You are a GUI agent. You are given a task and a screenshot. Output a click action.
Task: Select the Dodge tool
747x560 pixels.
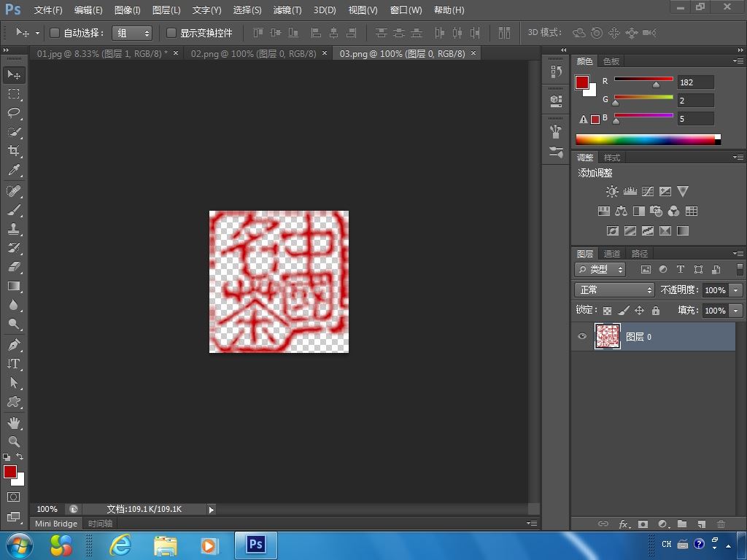tap(14, 324)
